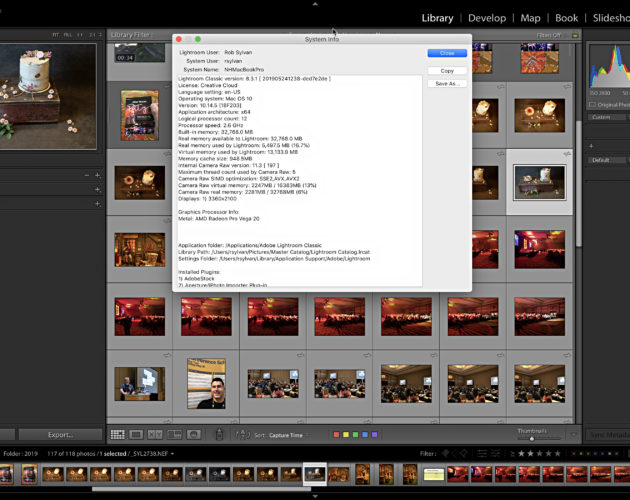630x500 pixels.
Task: Click the minus icon in left panel header
Action: click(x=87, y=175)
